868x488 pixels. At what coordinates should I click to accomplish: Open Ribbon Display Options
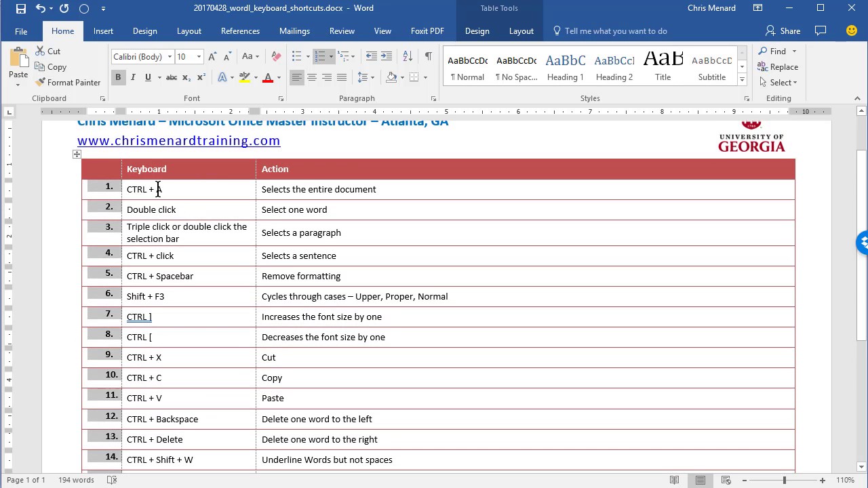758,8
